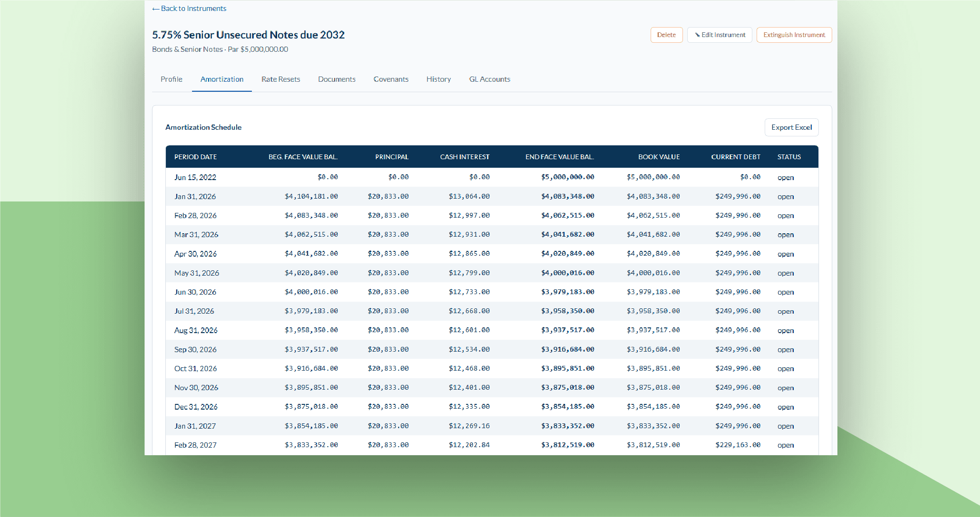Select the Jan 31, 2026 period date
The height and width of the screenshot is (517, 980).
tap(195, 197)
